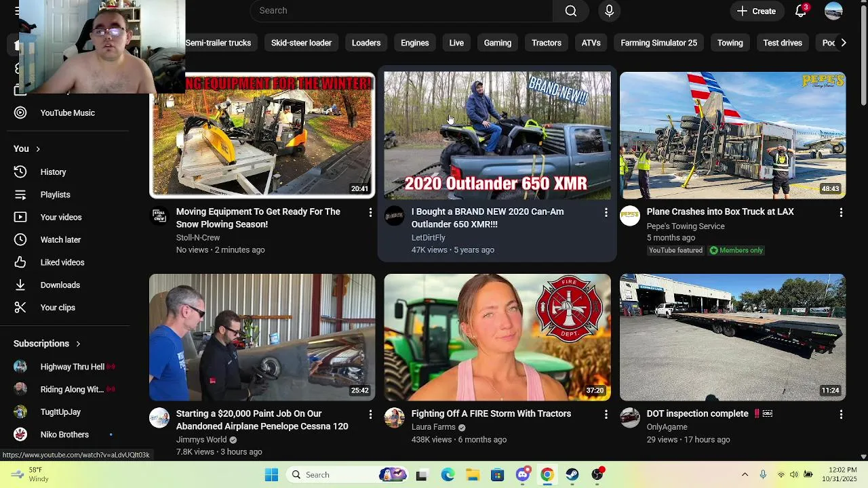The width and height of the screenshot is (868, 488).
Task: Select the Semi-trailer trucks chip
Action: (218, 43)
